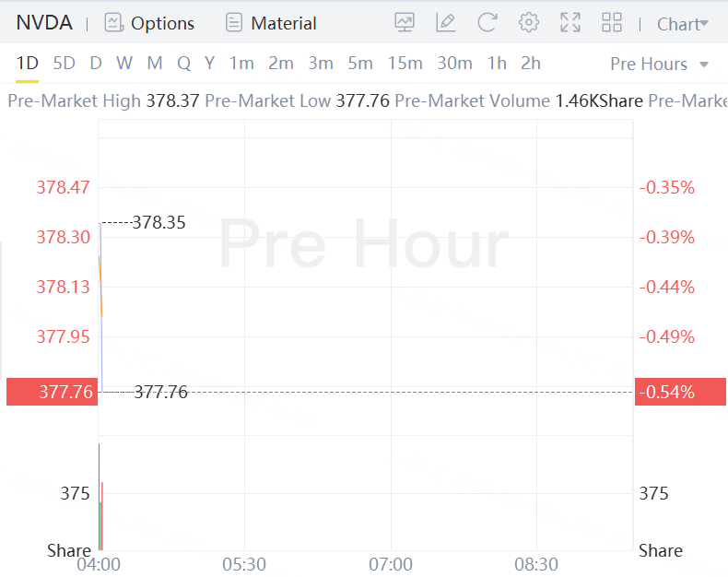The width and height of the screenshot is (728, 577).
Task: Select the 1D timeframe tab
Action: 28,64
